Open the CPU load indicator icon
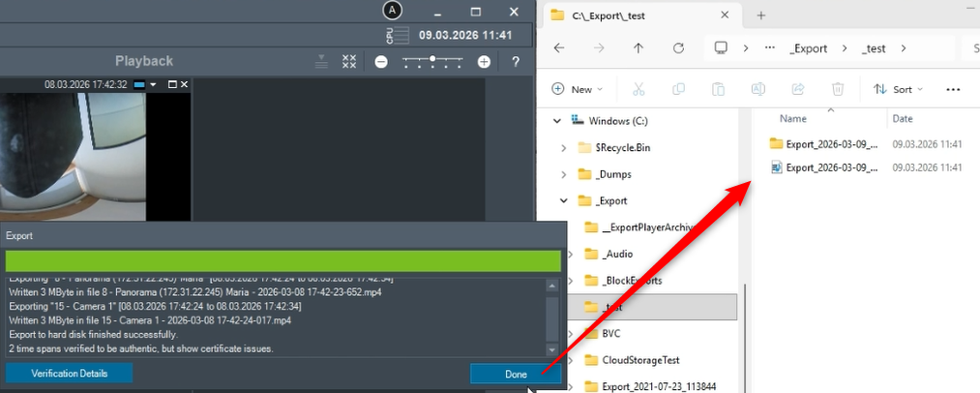 398,35
